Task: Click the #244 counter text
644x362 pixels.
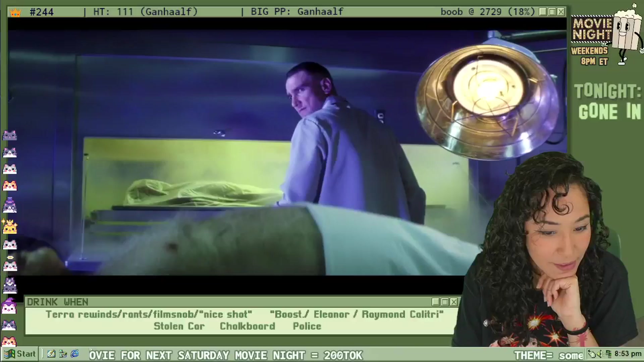Action: click(x=42, y=12)
